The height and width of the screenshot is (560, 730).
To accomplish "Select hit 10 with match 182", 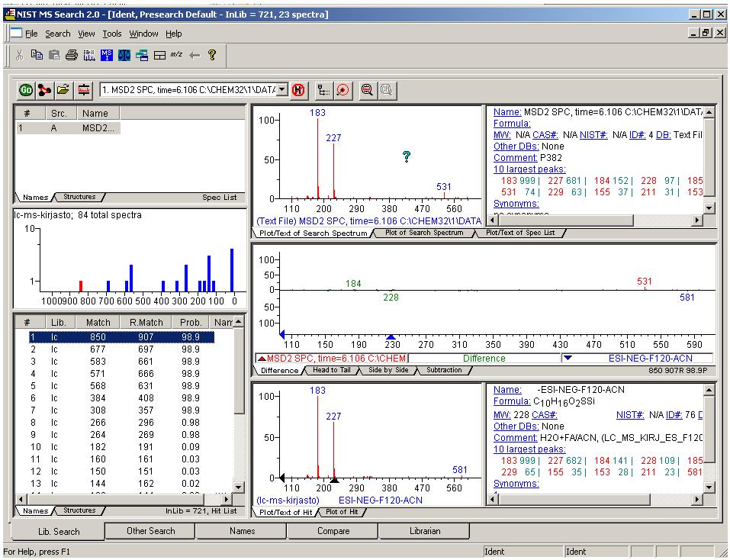I will click(x=122, y=447).
